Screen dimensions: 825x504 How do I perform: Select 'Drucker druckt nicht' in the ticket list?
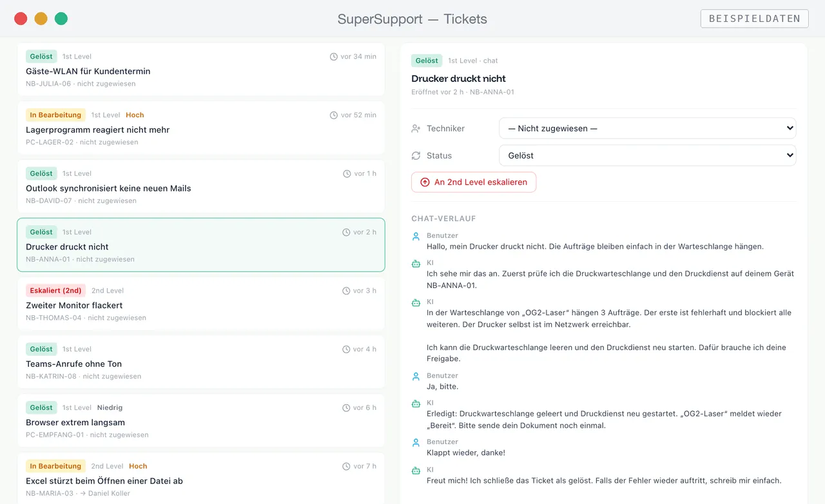[201, 245]
